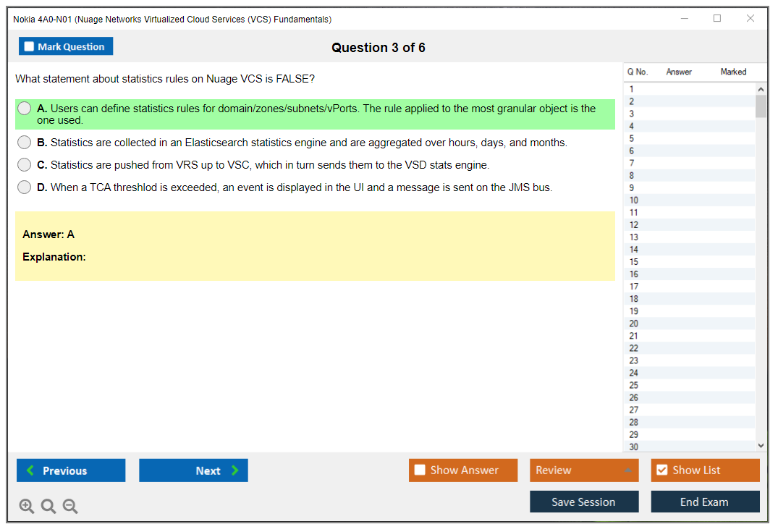Click the Marked column header
The image size is (778, 532).
pyautogui.click(x=733, y=72)
